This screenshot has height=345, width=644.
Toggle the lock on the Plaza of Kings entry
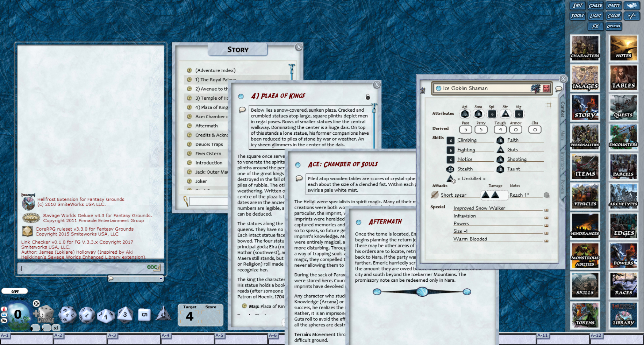click(x=367, y=97)
